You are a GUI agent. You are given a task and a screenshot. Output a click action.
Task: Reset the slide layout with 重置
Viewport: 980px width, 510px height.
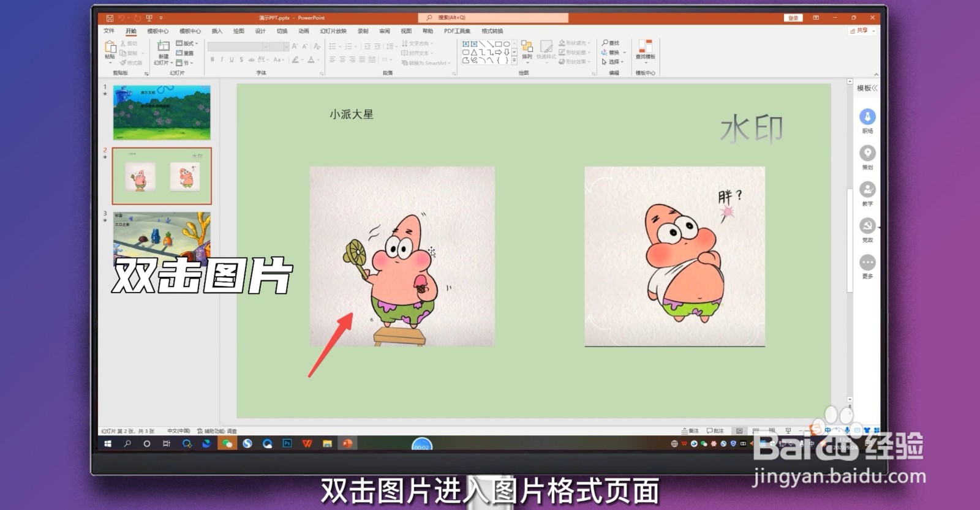(x=185, y=53)
